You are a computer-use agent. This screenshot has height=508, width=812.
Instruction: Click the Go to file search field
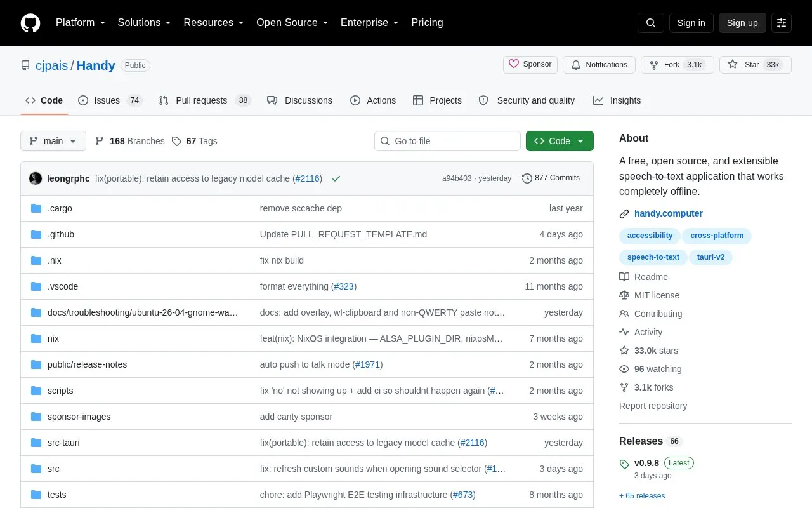[447, 141]
